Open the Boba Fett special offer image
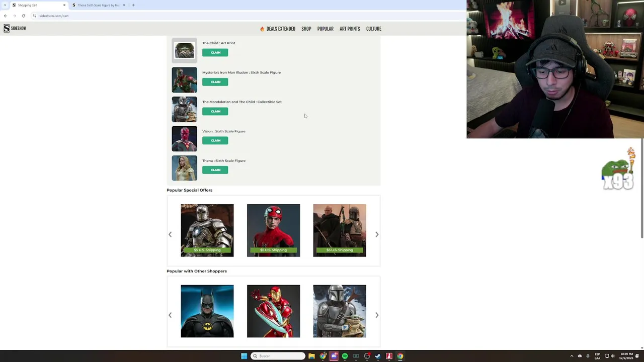 [340, 230]
